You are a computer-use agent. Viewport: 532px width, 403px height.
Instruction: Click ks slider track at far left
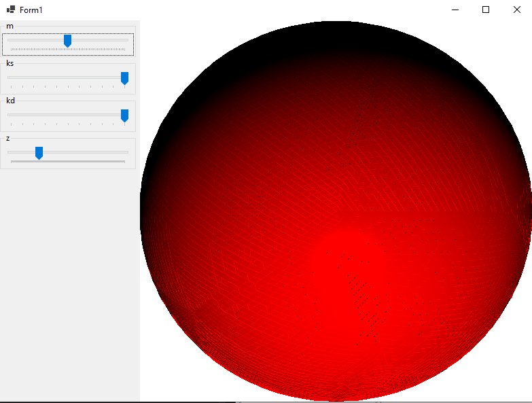[11, 77]
